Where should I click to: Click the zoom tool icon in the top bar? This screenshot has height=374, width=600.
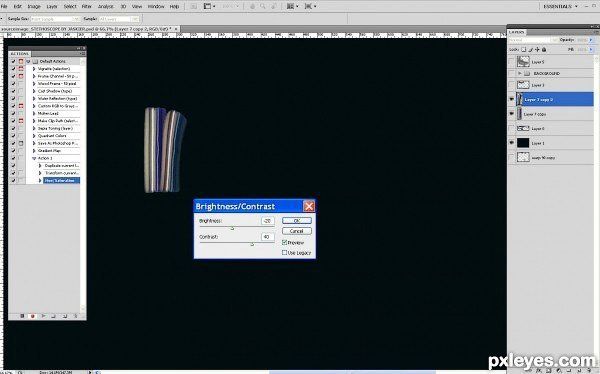[263, 7]
